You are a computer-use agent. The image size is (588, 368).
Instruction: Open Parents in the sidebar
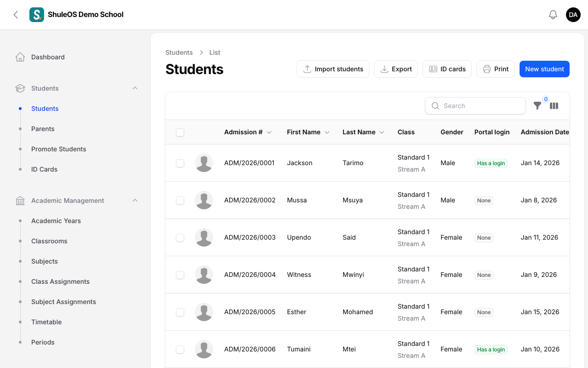click(x=43, y=129)
